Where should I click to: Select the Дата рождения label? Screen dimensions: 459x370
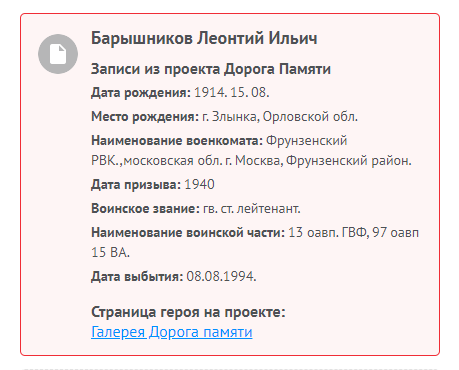tap(141, 93)
